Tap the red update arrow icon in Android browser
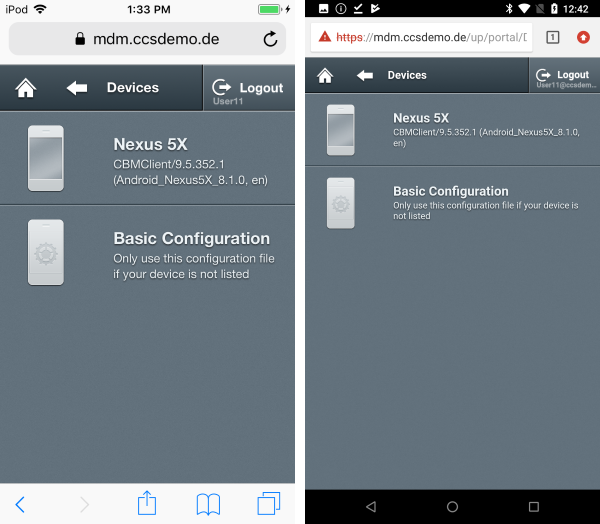 583,37
